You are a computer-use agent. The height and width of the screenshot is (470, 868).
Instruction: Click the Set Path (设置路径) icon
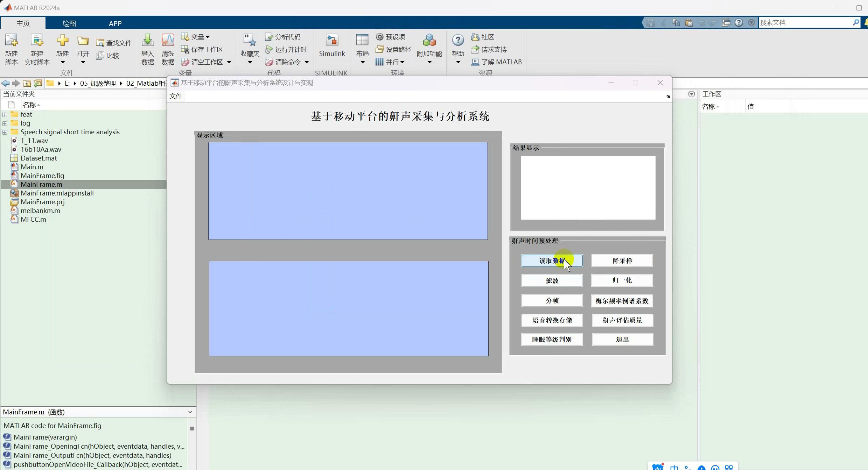380,49
